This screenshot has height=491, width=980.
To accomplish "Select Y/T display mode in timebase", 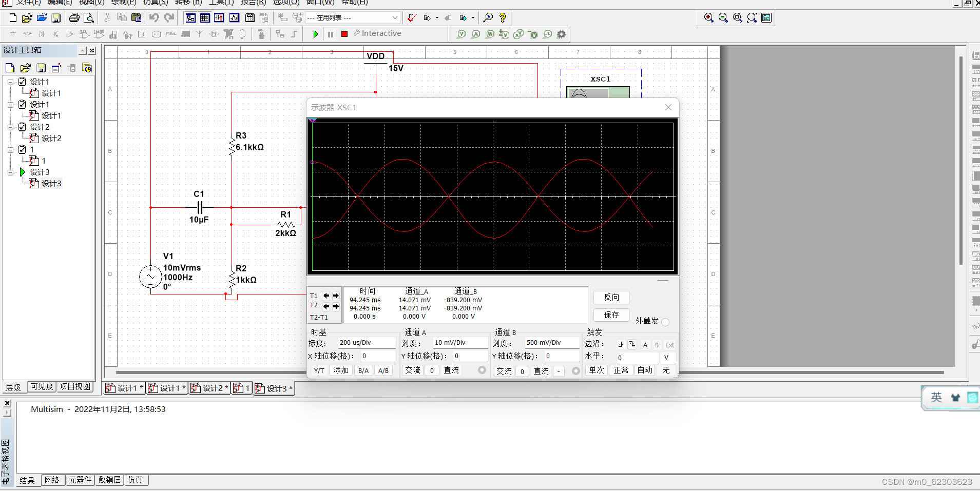I will click(x=319, y=370).
